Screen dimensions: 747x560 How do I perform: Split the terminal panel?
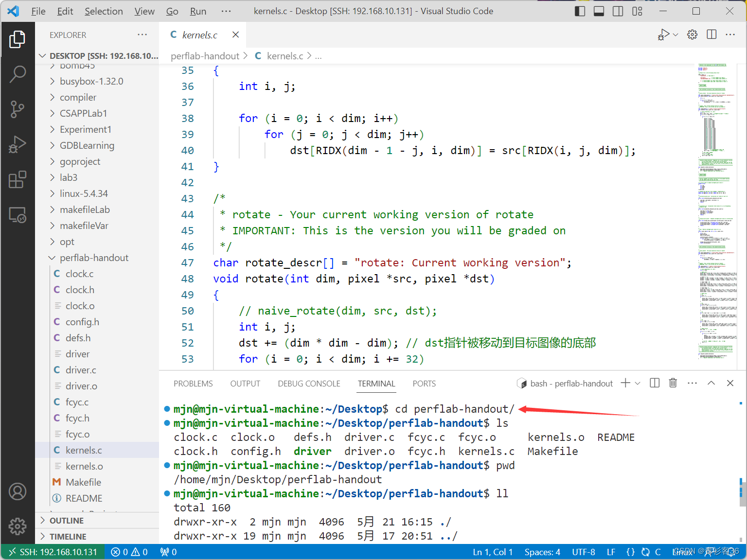pos(655,383)
